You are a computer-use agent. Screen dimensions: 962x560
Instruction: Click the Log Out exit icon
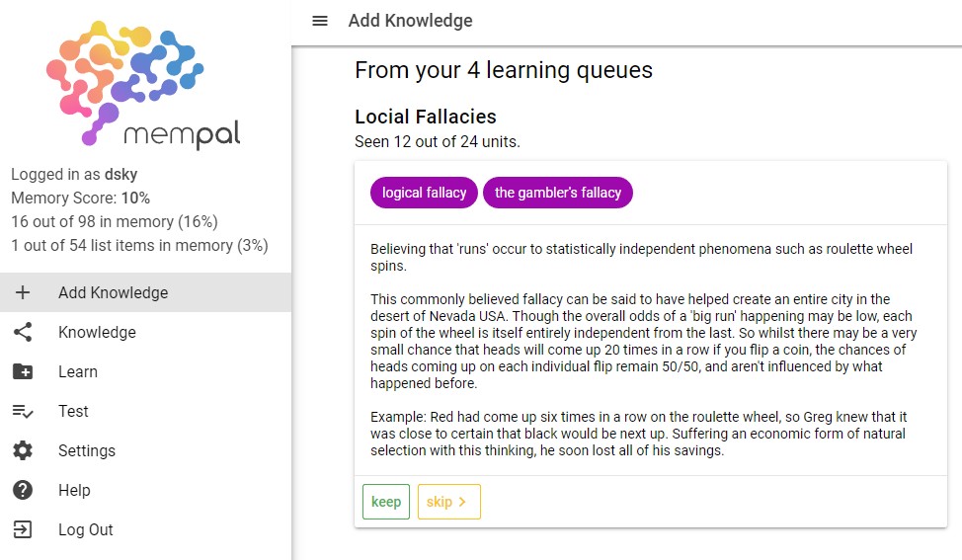[23, 529]
